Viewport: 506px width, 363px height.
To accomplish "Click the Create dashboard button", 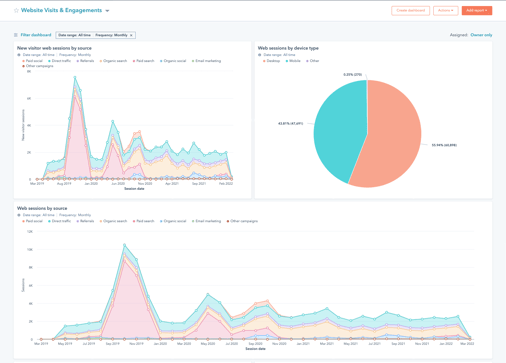I will [x=410, y=11].
